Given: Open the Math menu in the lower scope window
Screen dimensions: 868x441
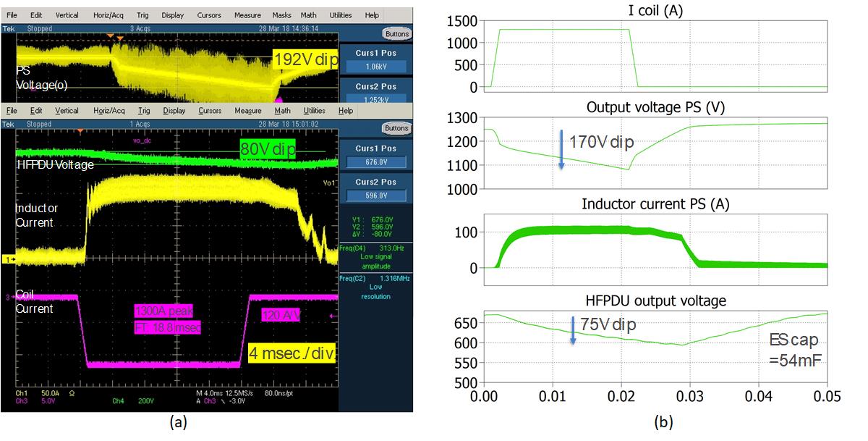Looking at the screenshot, I should coord(283,111).
